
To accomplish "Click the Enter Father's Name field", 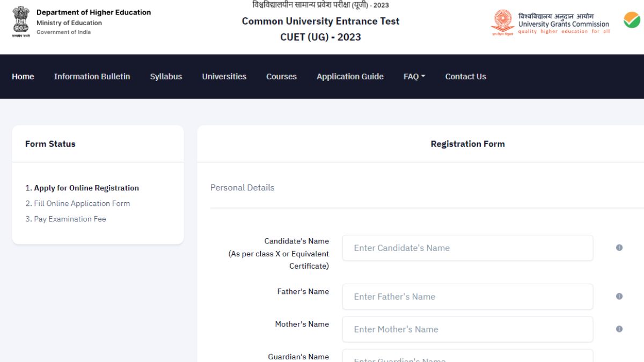I will click(467, 296).
